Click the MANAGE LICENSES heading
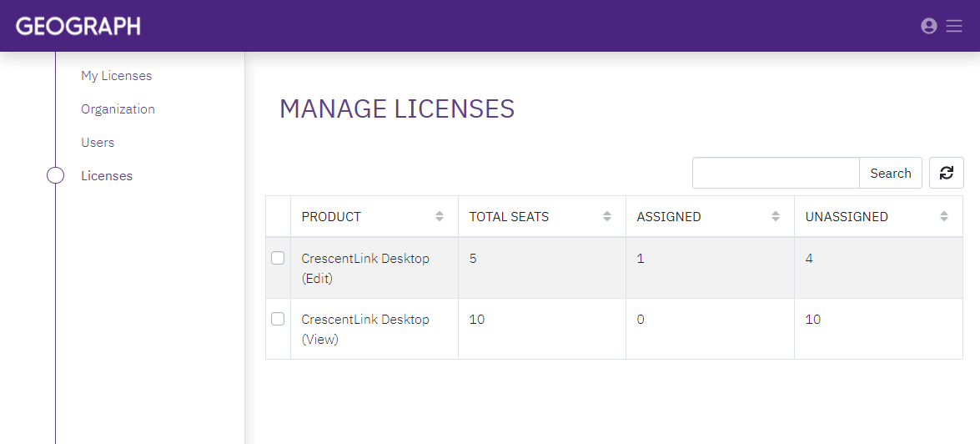 (x=397, y=108)
